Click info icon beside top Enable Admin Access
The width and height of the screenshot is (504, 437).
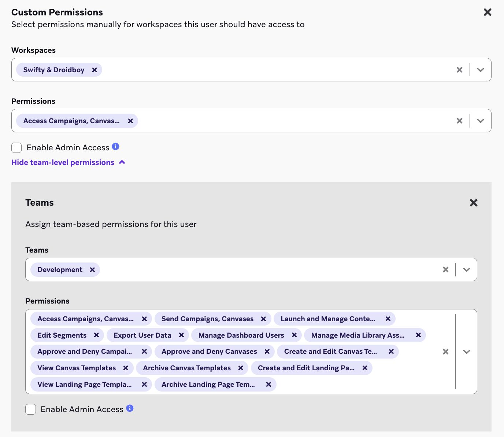(x=116, y=147)
